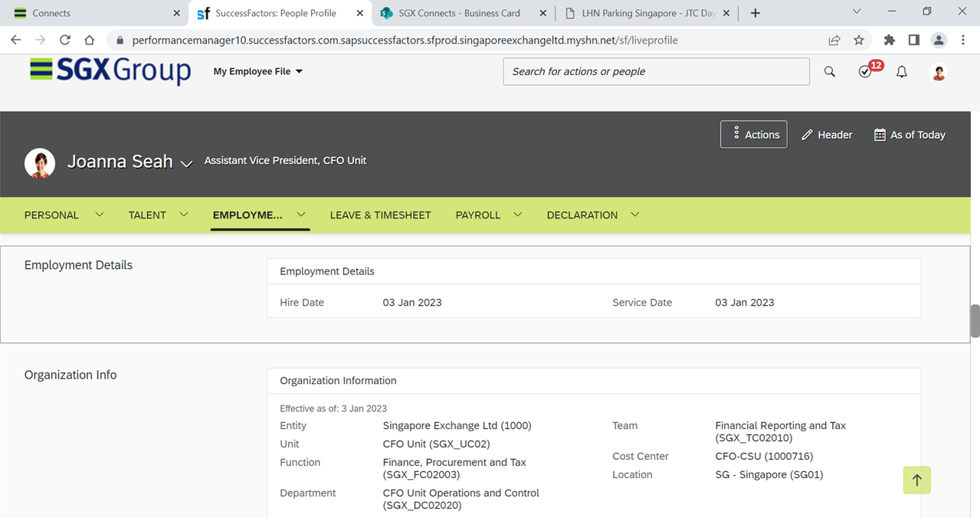Expand the EMPLOYMENT section chevron
The height and width of the screenshot is (518, 980).
pyautogui.click(x=301, y=215)
